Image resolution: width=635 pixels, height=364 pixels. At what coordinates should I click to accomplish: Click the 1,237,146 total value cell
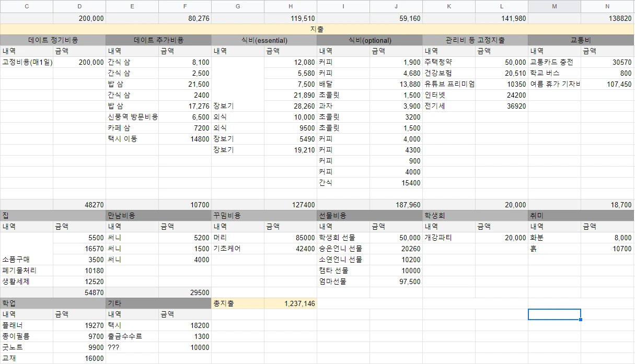[x=291, y=303]
